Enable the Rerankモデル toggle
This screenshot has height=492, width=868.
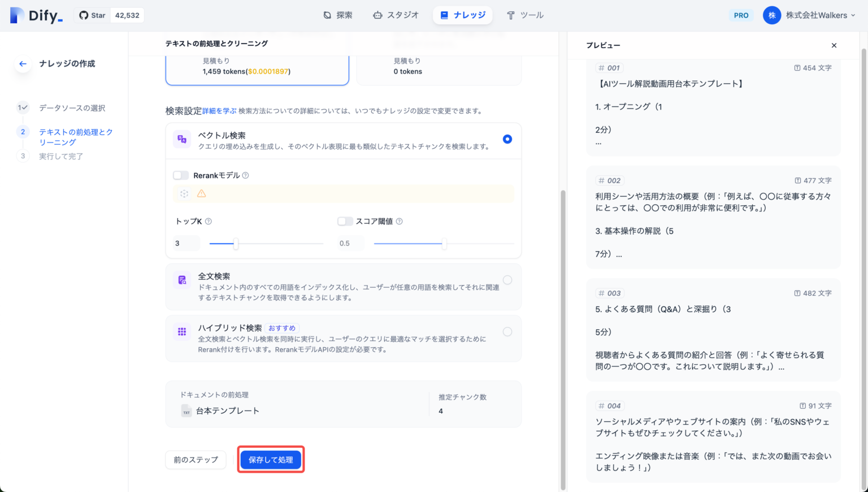181,175
